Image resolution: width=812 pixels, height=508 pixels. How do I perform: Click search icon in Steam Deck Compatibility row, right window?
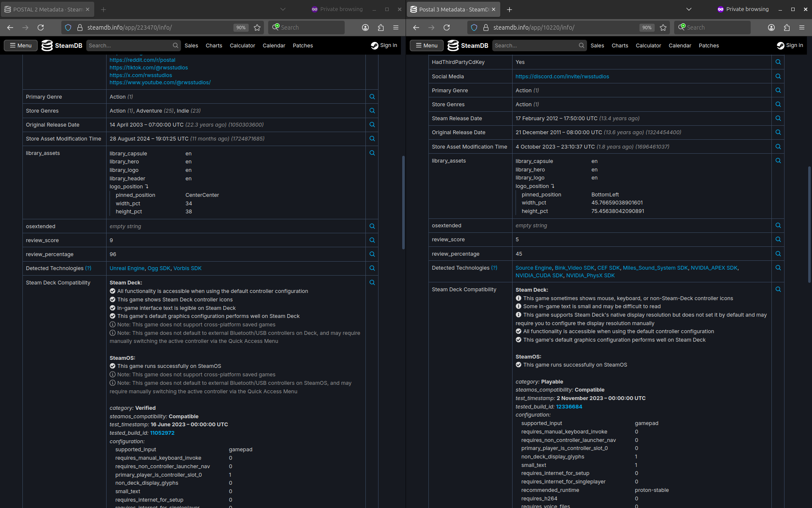[778, 290]
